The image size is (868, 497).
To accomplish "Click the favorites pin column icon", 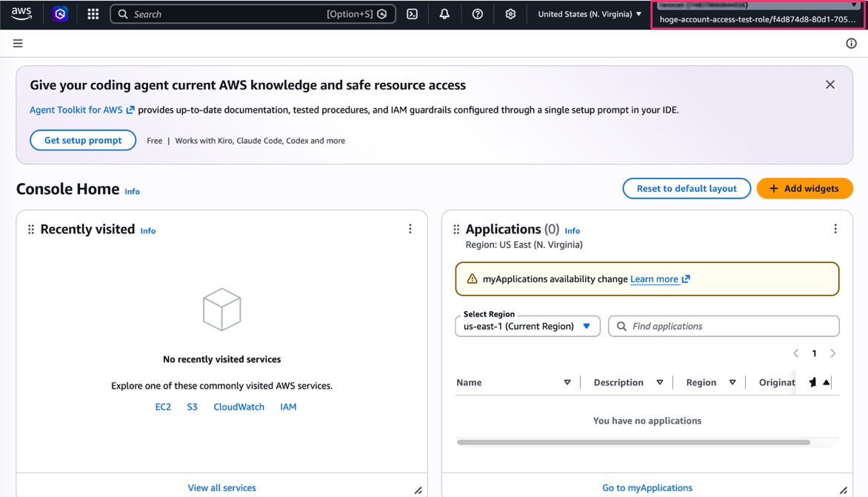I will 812,382.
